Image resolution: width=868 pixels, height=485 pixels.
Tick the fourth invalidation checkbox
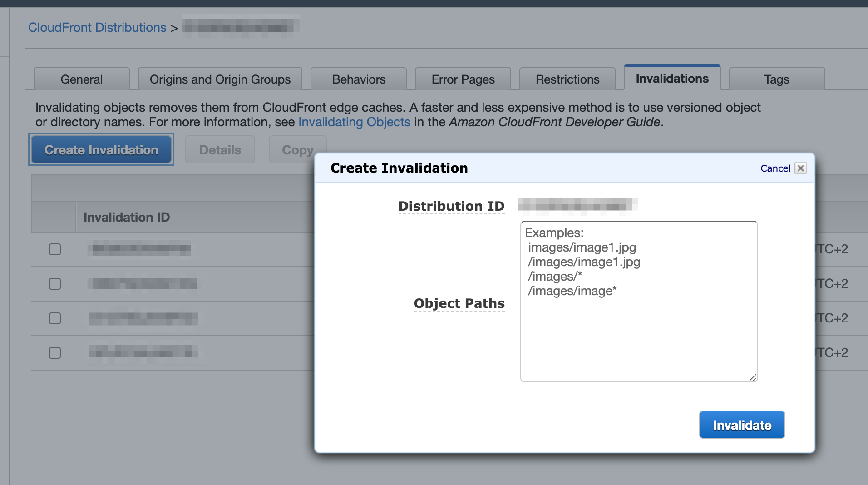[x=54, y=352]
